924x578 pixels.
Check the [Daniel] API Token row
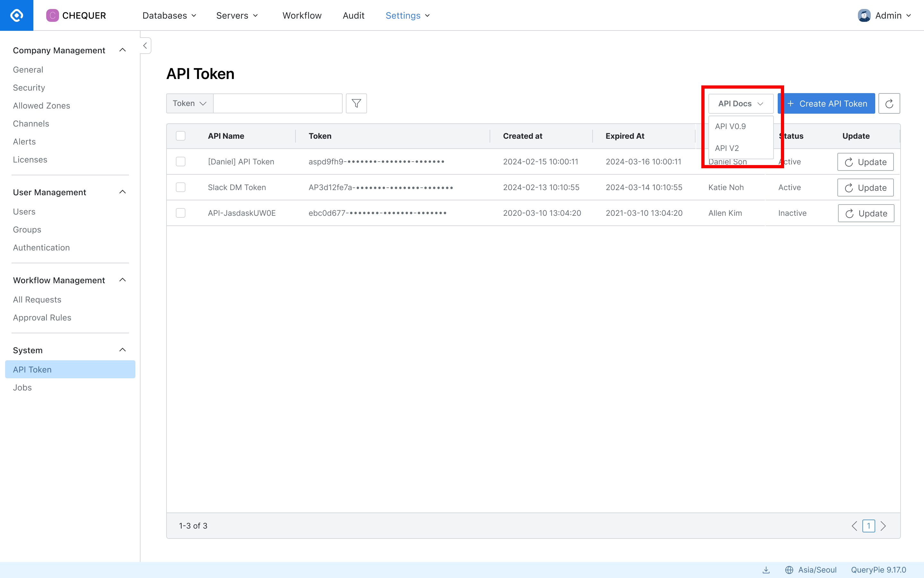tap(181, 162)
